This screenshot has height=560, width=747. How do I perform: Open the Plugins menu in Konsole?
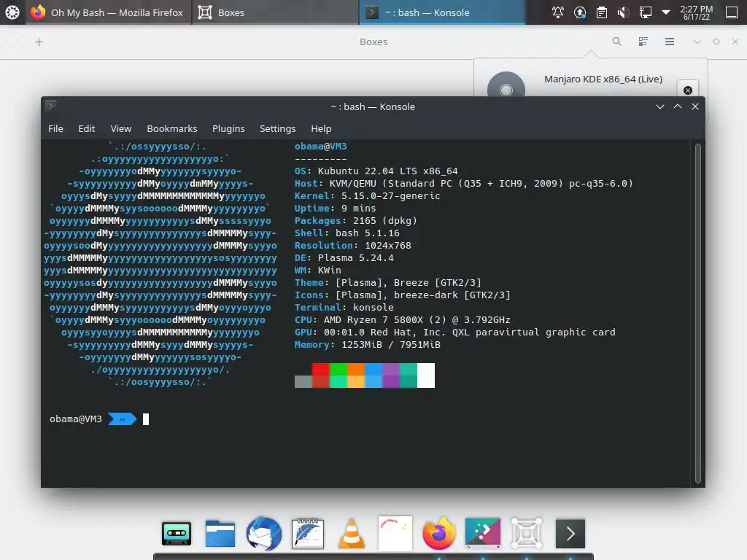(x=228, y=128)
